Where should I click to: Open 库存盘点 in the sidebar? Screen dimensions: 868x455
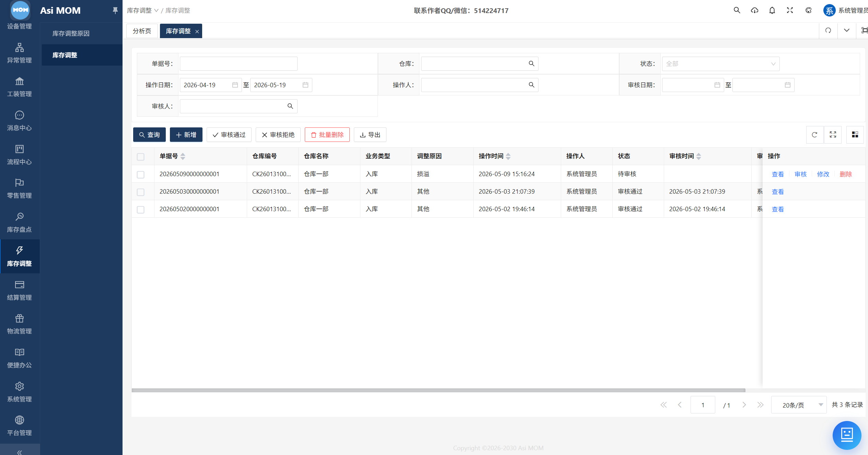click(20, 223)
